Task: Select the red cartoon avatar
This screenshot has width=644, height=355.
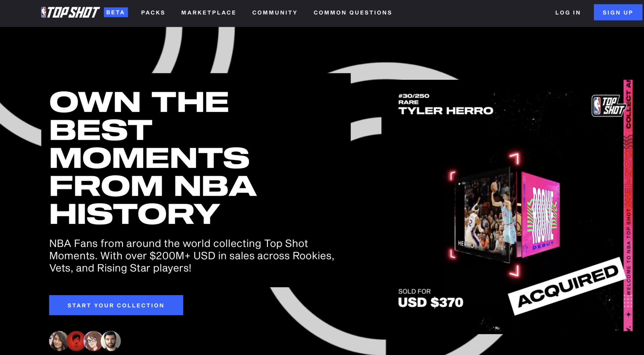Action: click(x=76, y=341)
